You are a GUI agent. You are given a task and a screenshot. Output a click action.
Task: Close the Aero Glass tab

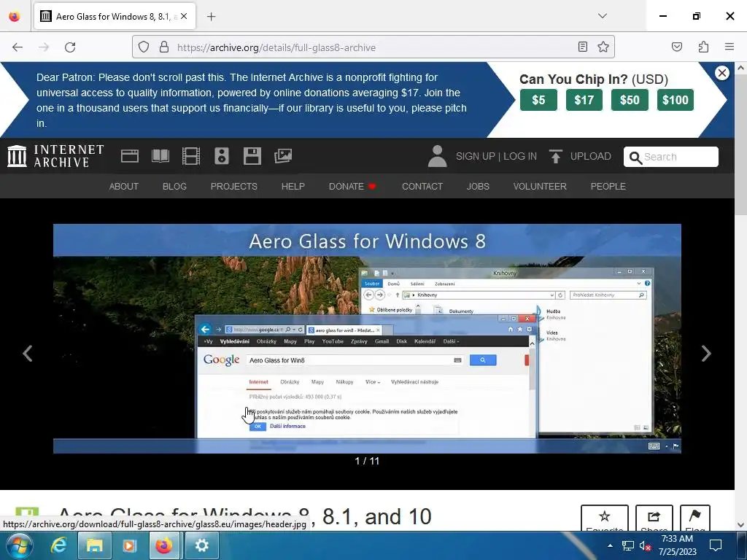[184, 16]
